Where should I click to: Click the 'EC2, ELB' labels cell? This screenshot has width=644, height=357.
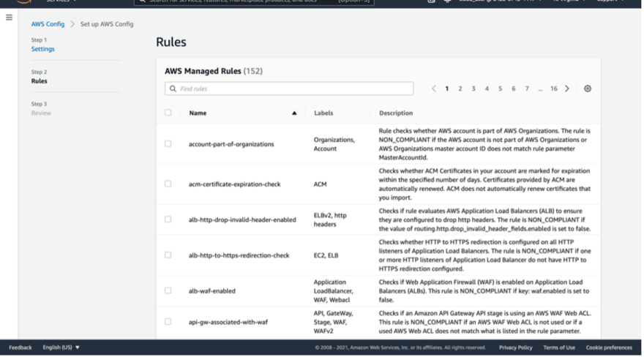326,255
